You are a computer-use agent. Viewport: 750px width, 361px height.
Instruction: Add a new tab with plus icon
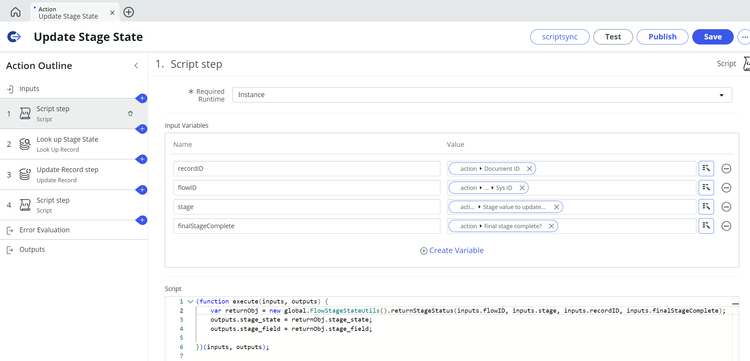[x=129, y=12]
